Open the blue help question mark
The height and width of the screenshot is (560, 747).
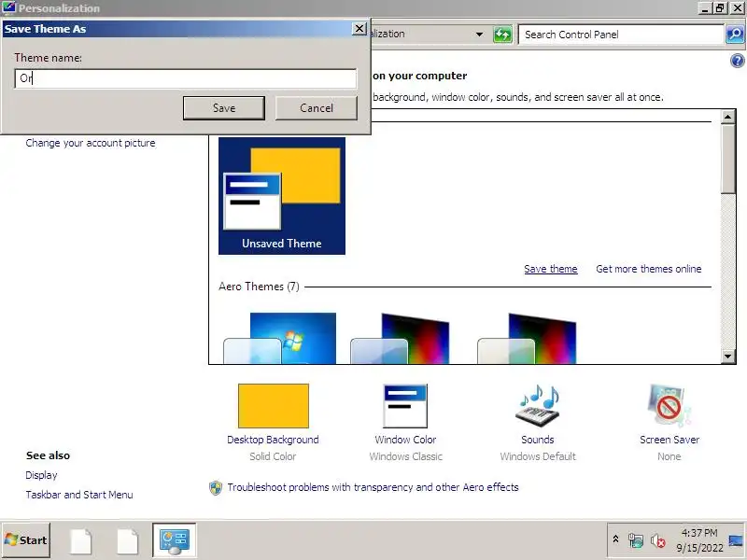click(737, 61)
